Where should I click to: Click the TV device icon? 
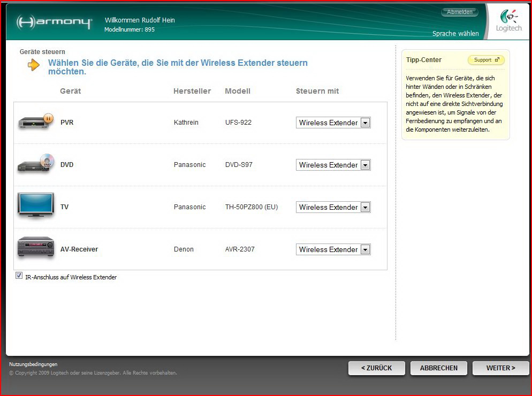(35, 206)
